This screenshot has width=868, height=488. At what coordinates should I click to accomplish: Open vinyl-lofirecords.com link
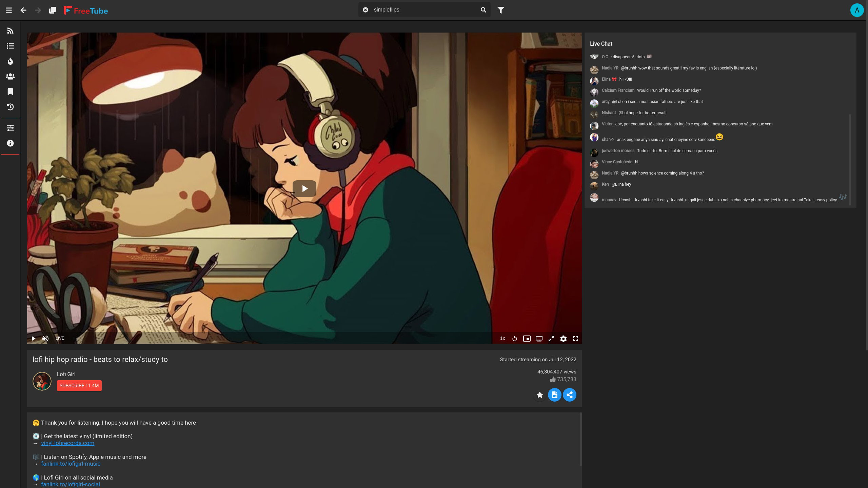click(x=68, y=443)
